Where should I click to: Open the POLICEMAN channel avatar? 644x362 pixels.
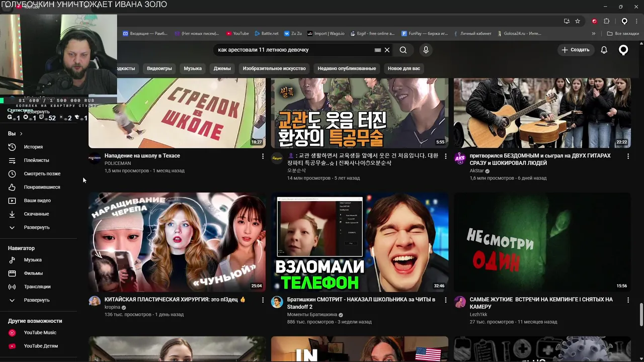coord(95,158)
